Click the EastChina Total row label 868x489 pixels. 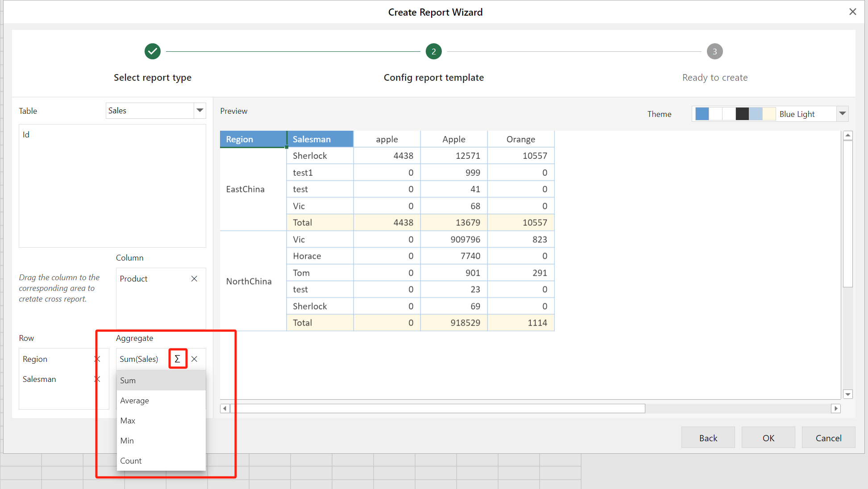320,223
